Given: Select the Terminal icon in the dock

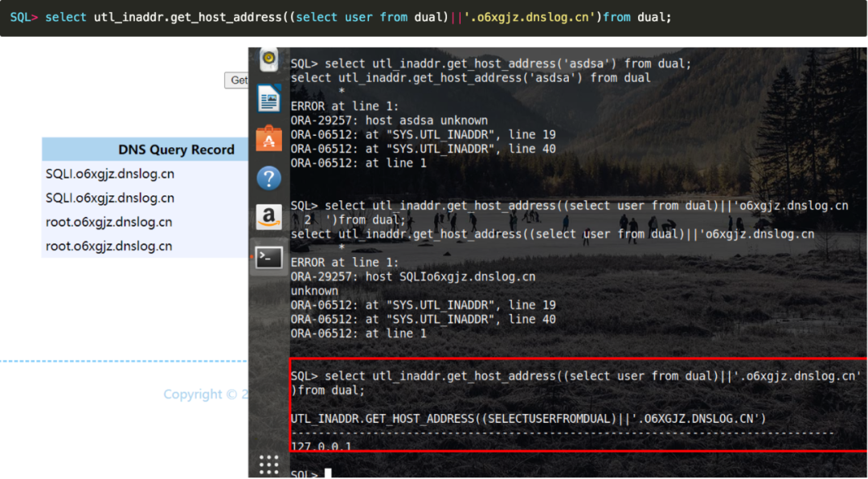Looking at the screenshot, I should (269, 257).
